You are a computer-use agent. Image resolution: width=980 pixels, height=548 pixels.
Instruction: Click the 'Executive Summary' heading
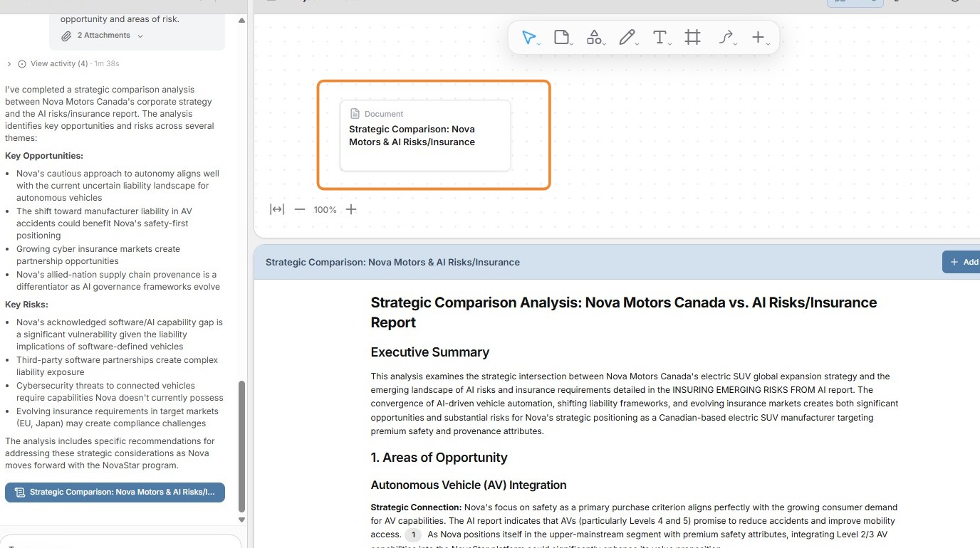pyautogui.click(x=430, y=352)
